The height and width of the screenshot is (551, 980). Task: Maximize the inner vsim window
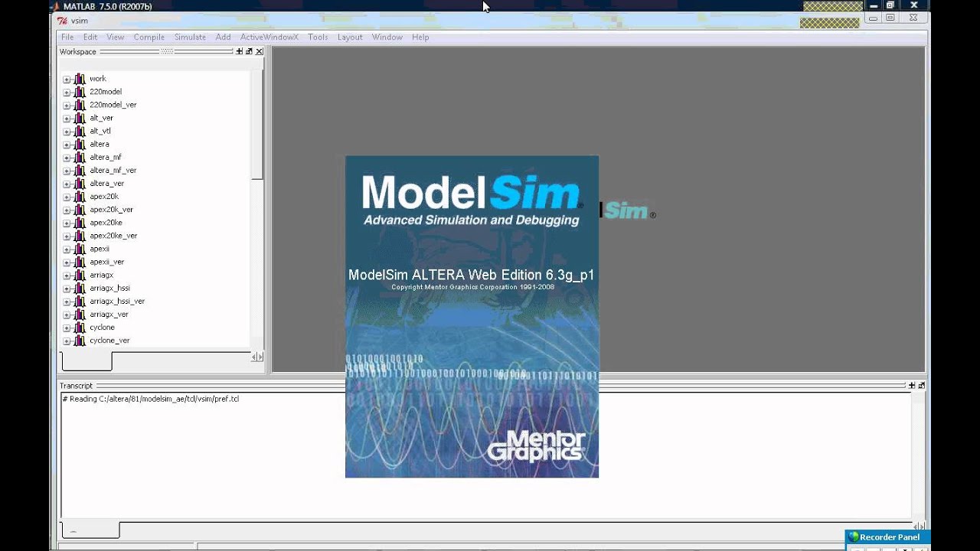pos(890,18)
